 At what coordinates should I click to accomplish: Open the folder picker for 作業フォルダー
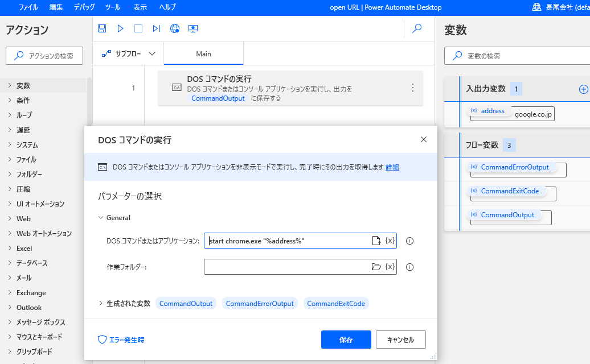377,266
